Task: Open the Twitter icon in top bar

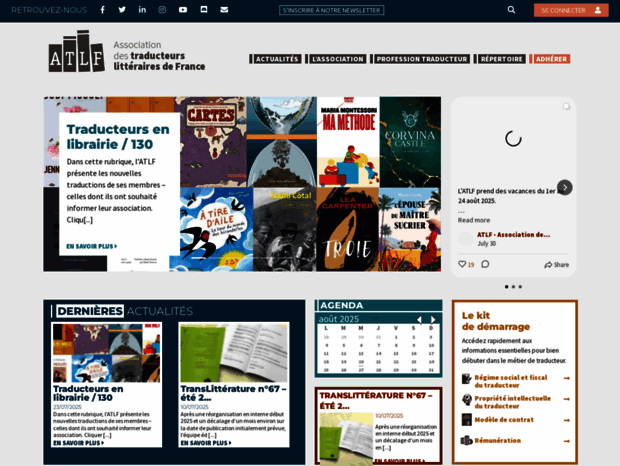Action: 122,10
